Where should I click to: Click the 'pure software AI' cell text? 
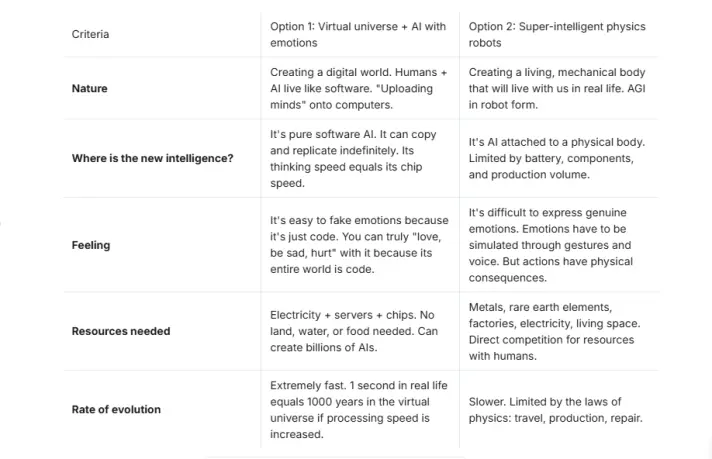click(353, 159)
